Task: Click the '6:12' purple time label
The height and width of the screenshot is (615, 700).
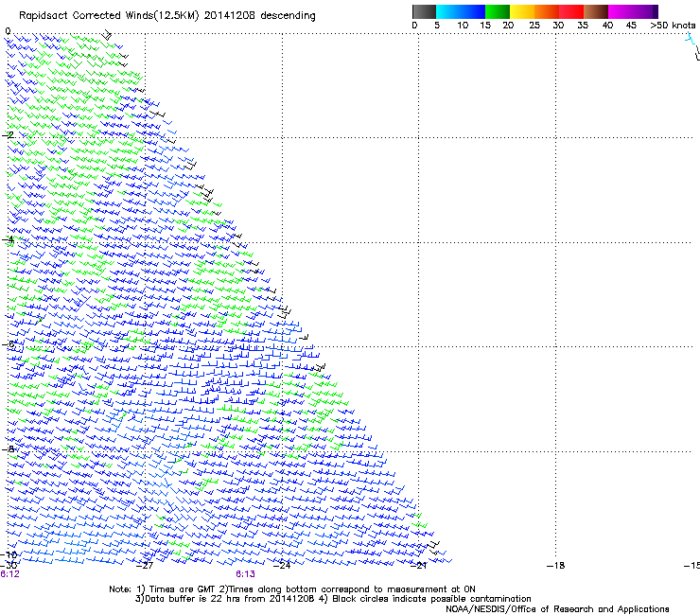Action: click(x=9, y=574)
